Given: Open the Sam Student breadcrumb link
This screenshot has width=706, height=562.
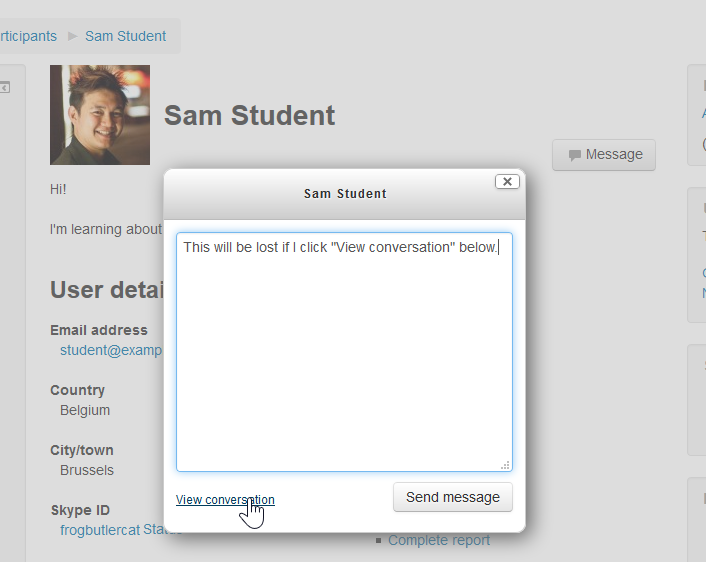Looking at the screenshot, I should pos(126,36).
